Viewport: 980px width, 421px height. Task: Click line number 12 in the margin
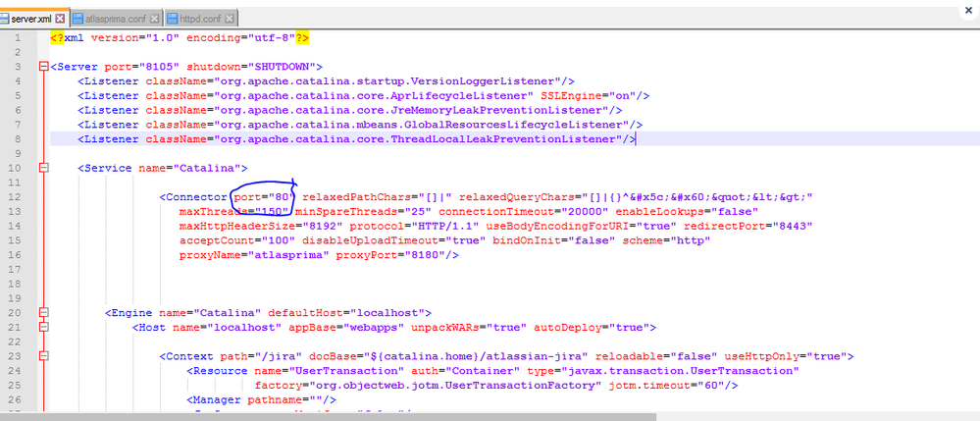tap(15, 197)
